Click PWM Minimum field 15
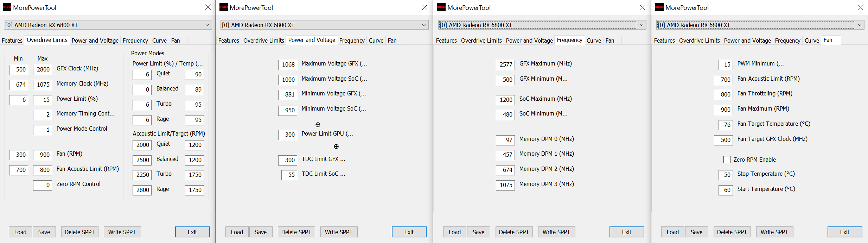 point(726,65)
